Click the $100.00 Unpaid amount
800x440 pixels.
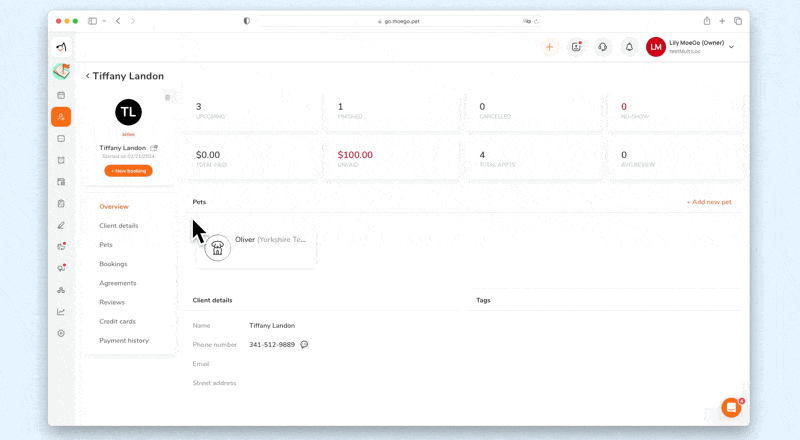point(355,155)
